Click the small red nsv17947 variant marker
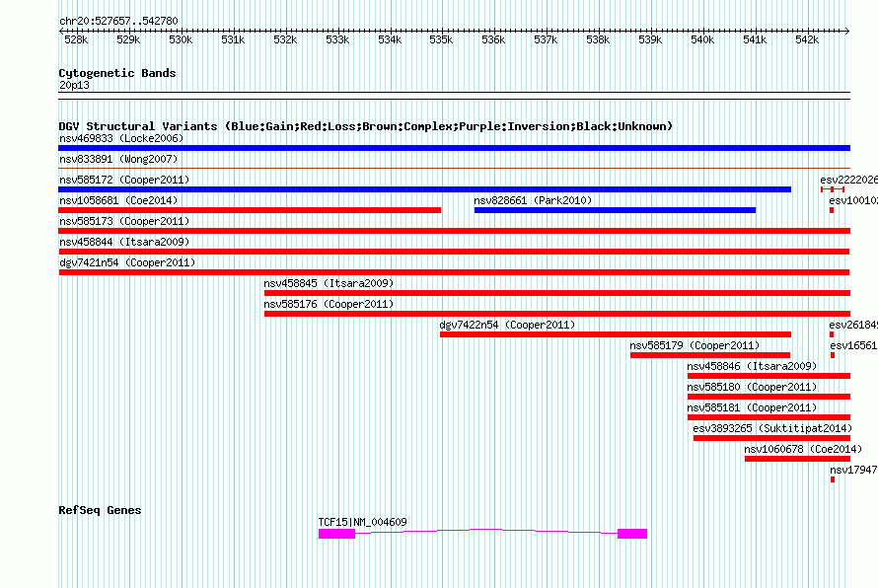The image size is (878, 588). pyautogui.click(x=833, y=479)
